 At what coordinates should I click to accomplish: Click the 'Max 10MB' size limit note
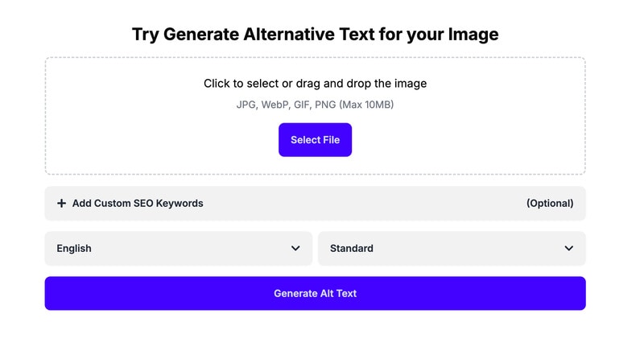[x=367, y=105]
